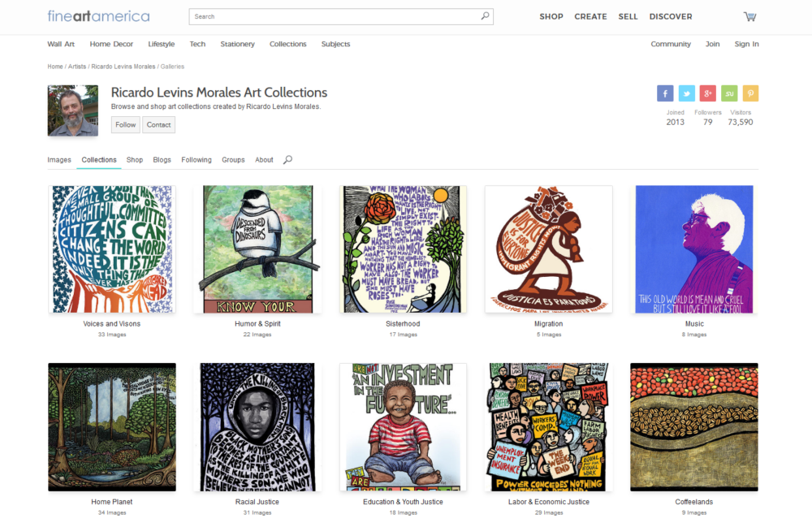Share on Facebook
812x523 pixels.
pyautogui.click(x=666, y=93)
